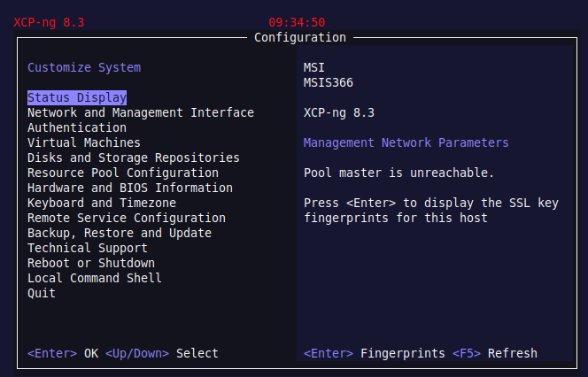Select the Technical Support item
Viewport: 588px width, 377px height.
(88, 248)
